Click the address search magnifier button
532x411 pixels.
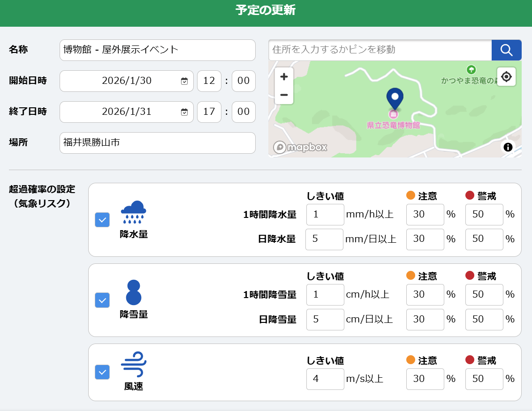tap(506, 50)
